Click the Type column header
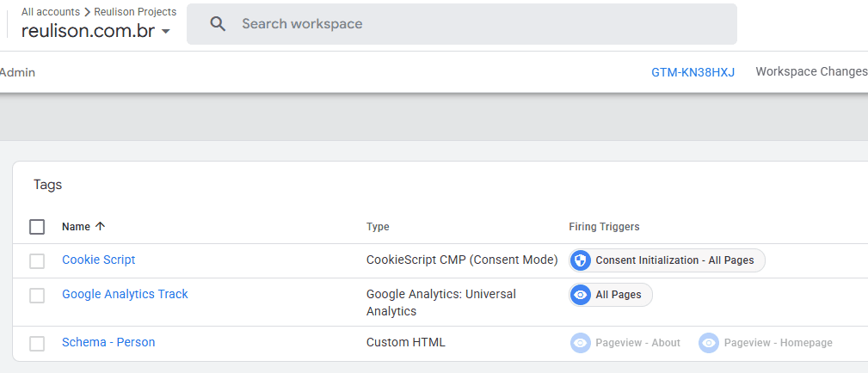Image resolution: width=868 pixels, height=373 pixels. (x=378, y=227)
